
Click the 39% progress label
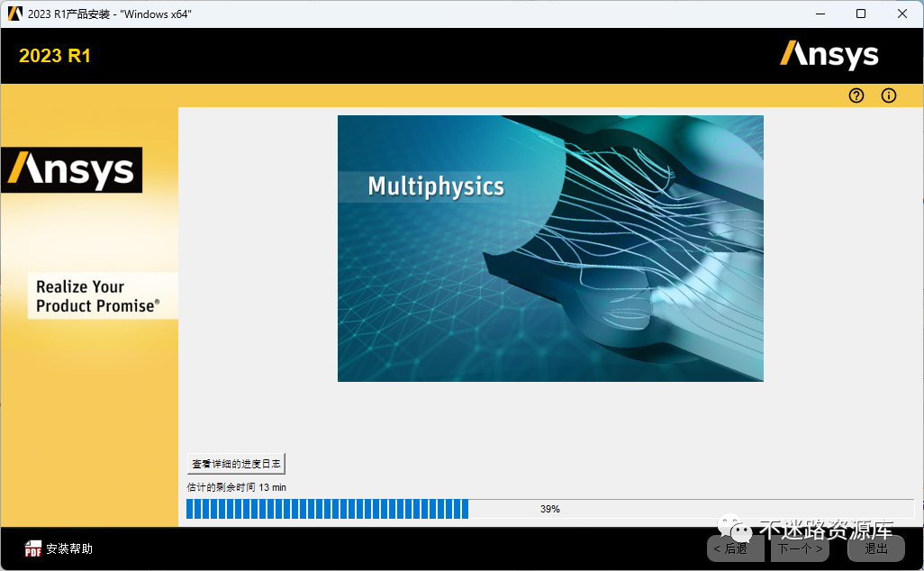(549, 509)
